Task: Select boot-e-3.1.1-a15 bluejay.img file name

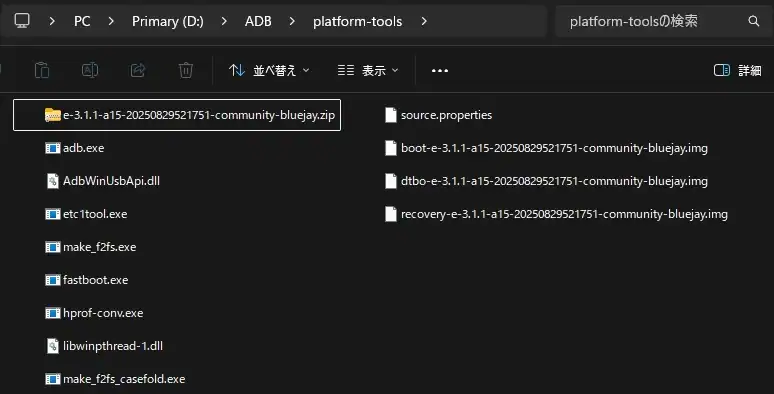Action: point(554,148)
